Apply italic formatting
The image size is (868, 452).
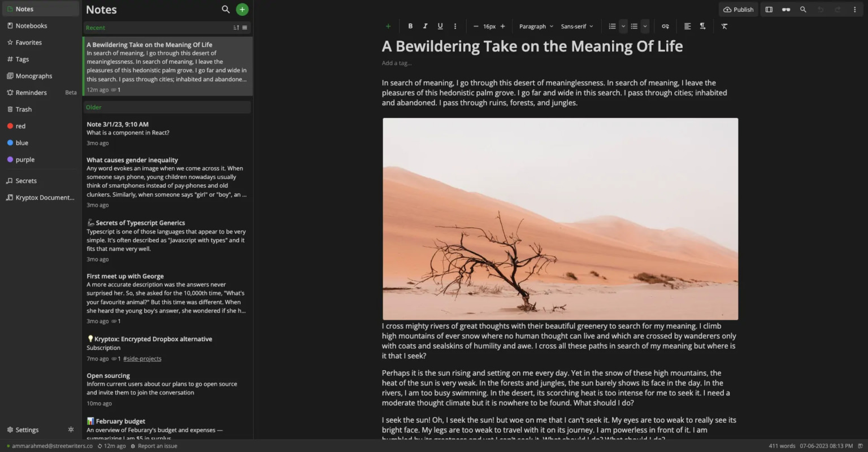point(425,26)
